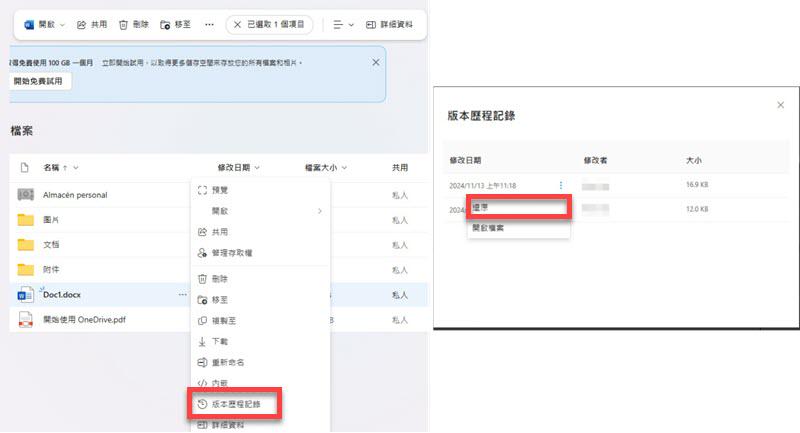Click the 刪除 trash button in toolbar

(133, 23)
